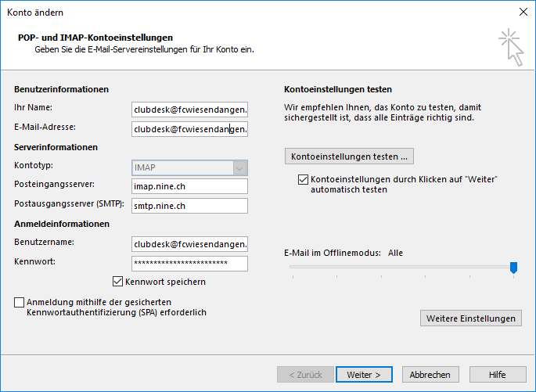Focus the Ihr Name text field
The height and width of the screenshot is (392, 536).
click(190, 110)
